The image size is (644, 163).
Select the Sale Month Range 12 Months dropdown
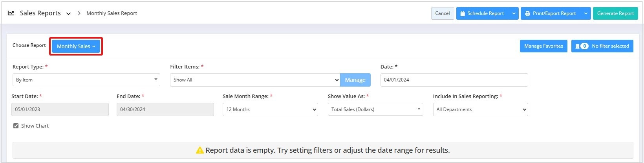pyautogui.click(x=270, y=109)
